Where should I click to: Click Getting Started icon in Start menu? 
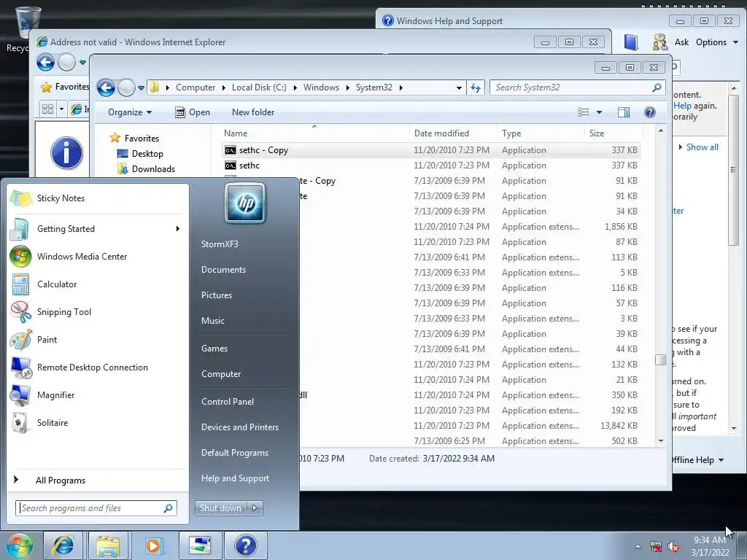(20, 229)
